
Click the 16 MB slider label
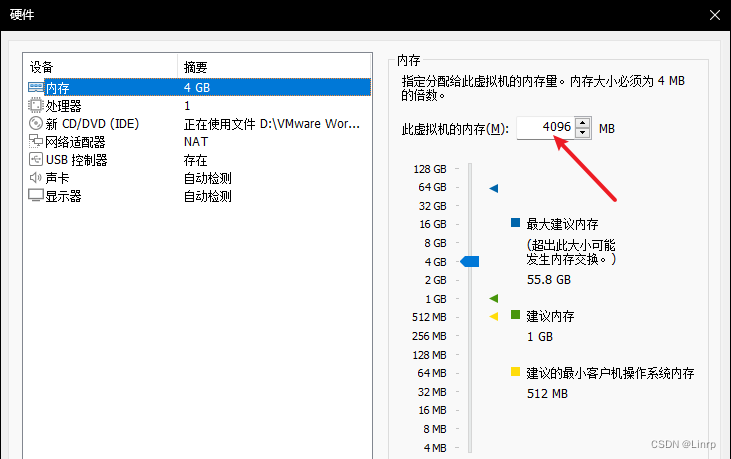[433, 410]
